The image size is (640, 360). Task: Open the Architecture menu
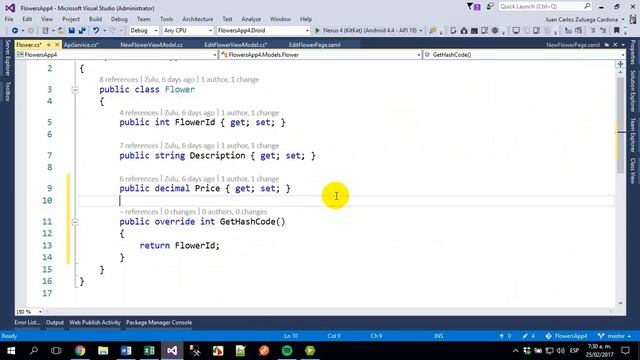click(198, 19)
